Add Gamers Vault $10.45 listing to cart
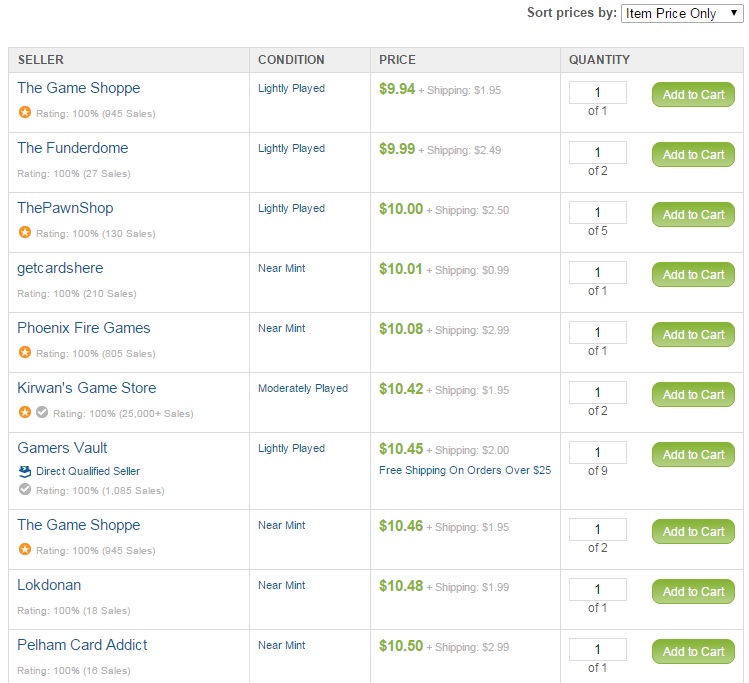Screen dimensions: 749x683 [x=693, y=455]
